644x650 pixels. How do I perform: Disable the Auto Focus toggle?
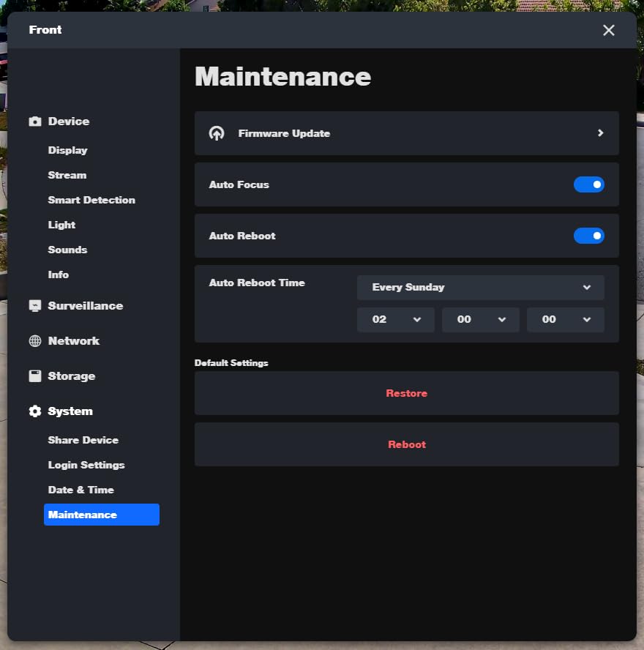(589, 184)
